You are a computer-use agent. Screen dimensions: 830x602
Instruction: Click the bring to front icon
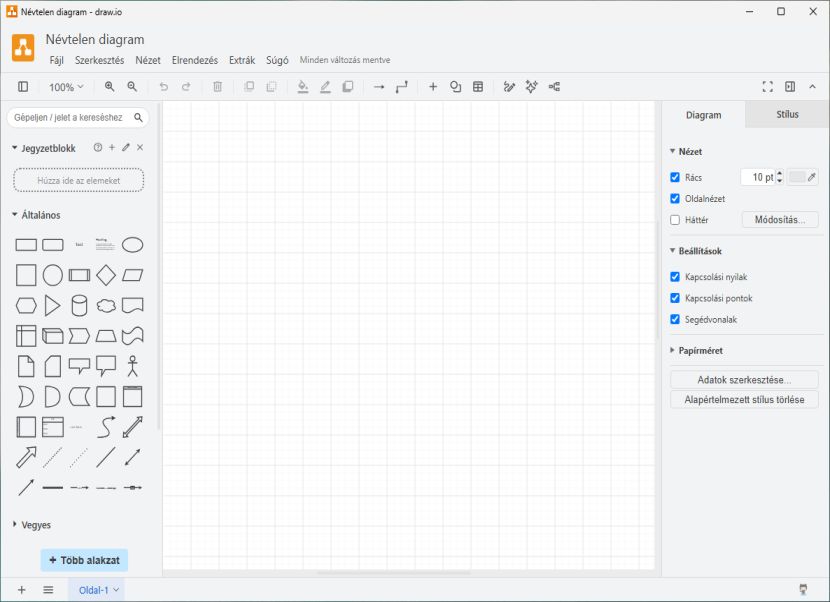coord(249,86)
